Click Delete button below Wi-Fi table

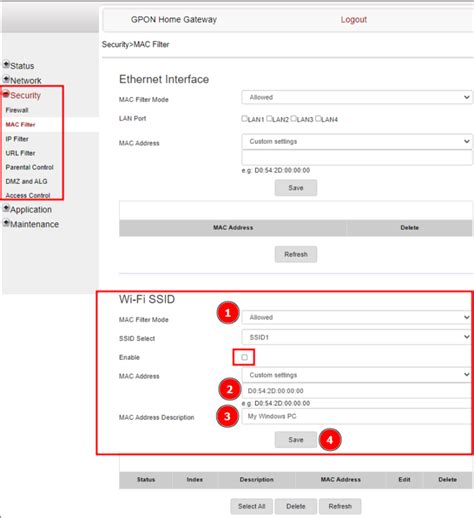(x=296, y=506)
